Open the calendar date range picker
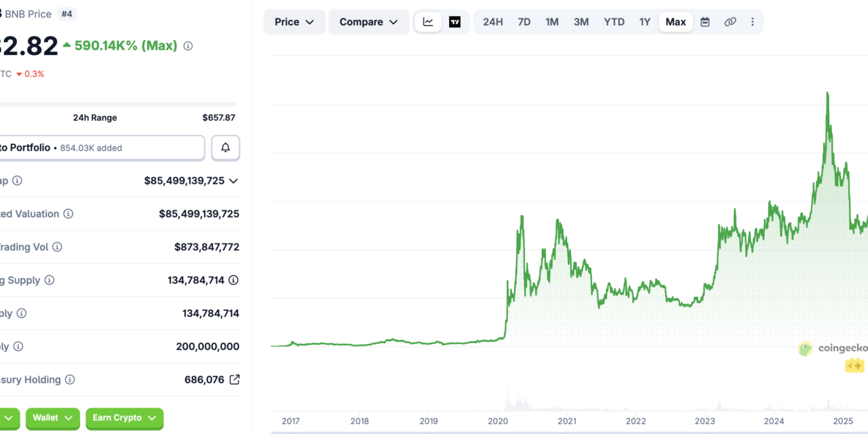Image resolution: width=868 pixels, height=434 pixels. click(x=705, y=22)
